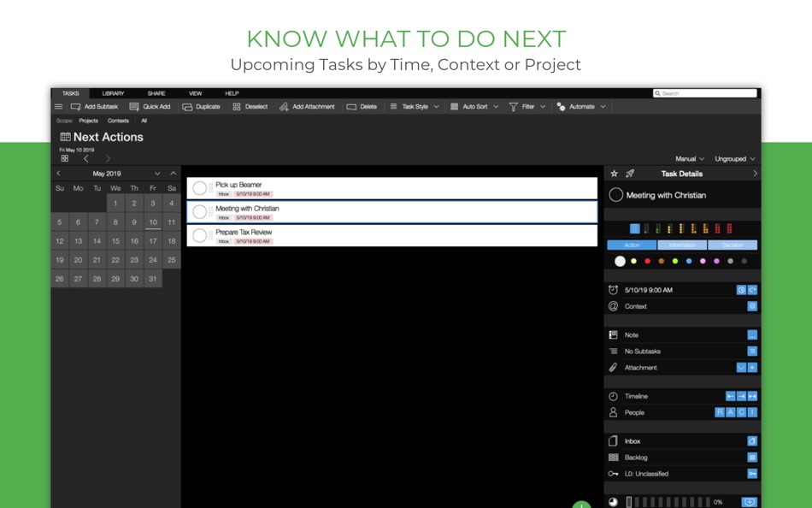Switch to the LIBRARY tab
Screen dimensions: 812x508
[x=113, y=93]
